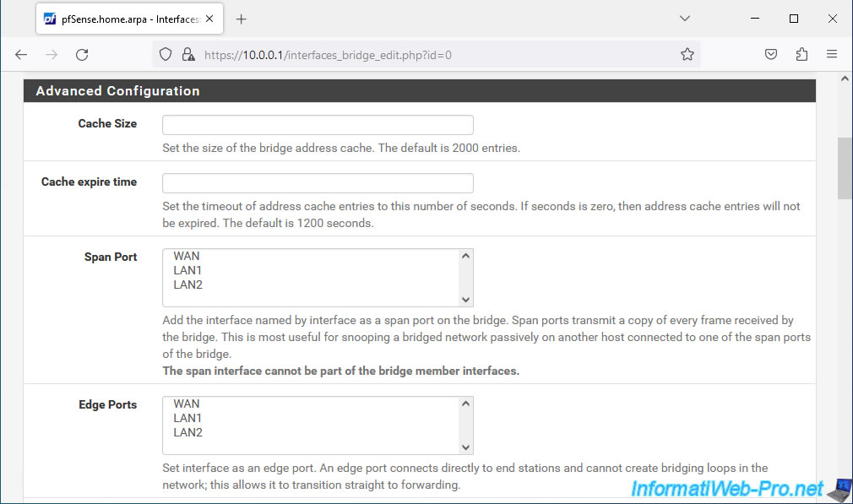The width and height of the screenshot is (853, 504).
Task: Close the Firefox window
Action: click(x=833, y=19)
